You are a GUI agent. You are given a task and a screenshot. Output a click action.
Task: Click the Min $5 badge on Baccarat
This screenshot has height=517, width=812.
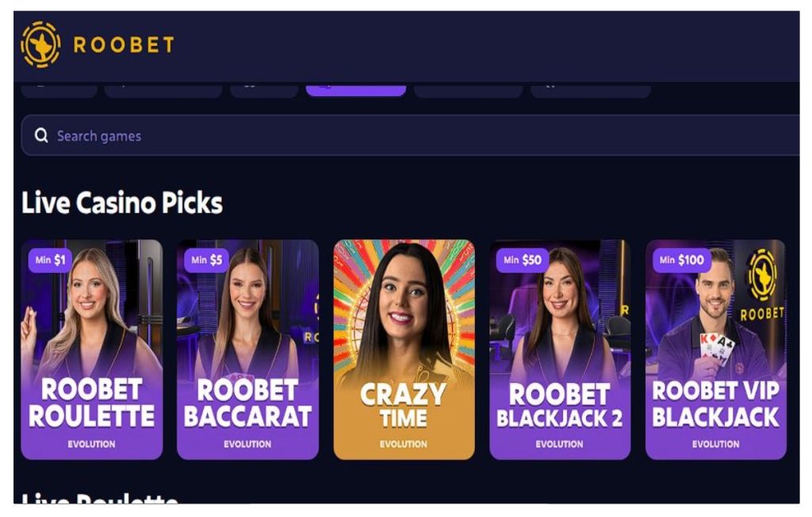pyautogui.click(x=206, y=260)
